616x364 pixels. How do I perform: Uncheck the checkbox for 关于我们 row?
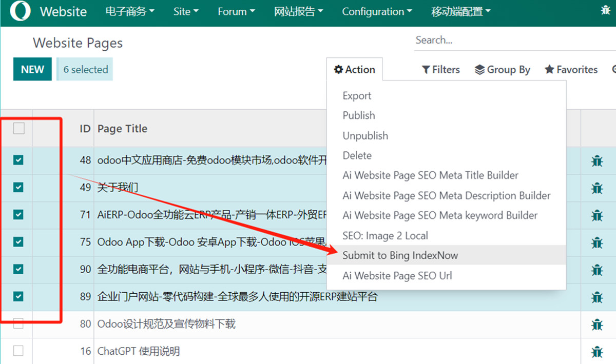click(x=18, y=187)
